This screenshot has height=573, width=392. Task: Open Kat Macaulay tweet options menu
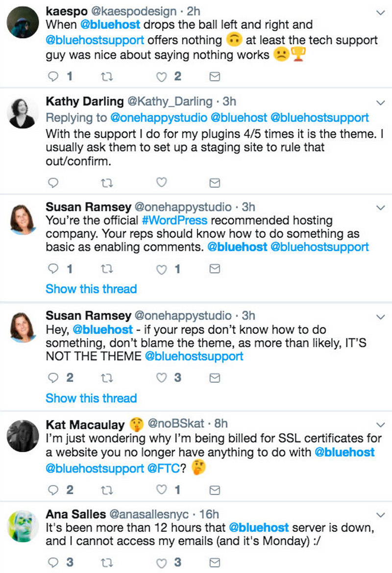[x=380, y=424]
